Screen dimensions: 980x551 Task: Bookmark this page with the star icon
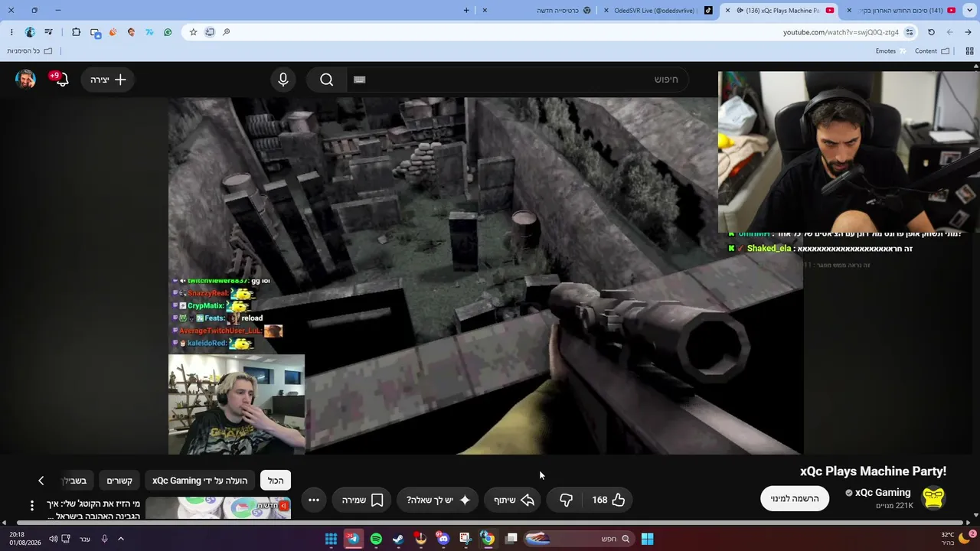tap(193, 32)
